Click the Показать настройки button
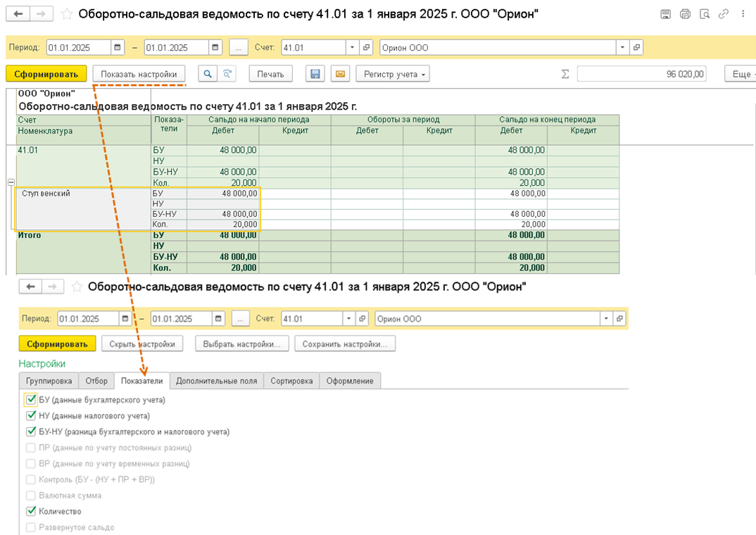756x535 pixels. click(139, 74)
